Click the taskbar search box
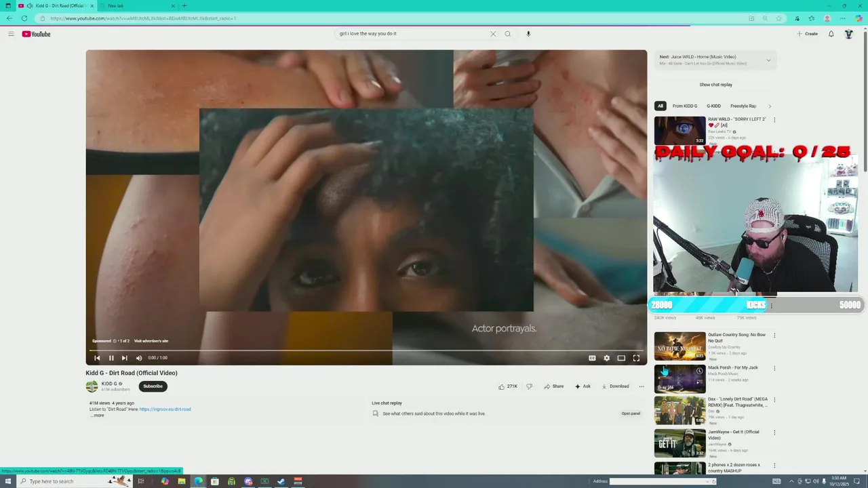 click(75, 481)
